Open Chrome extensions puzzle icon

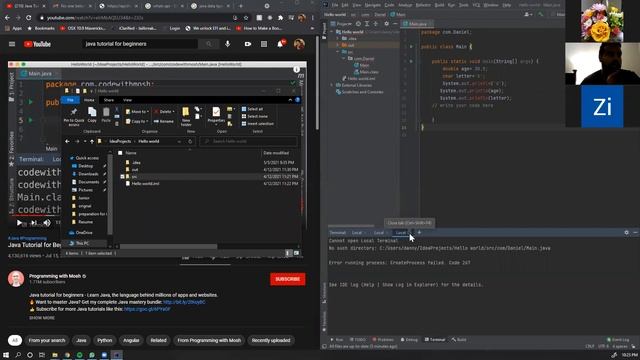pyautogui.click(x=280, y=18)
